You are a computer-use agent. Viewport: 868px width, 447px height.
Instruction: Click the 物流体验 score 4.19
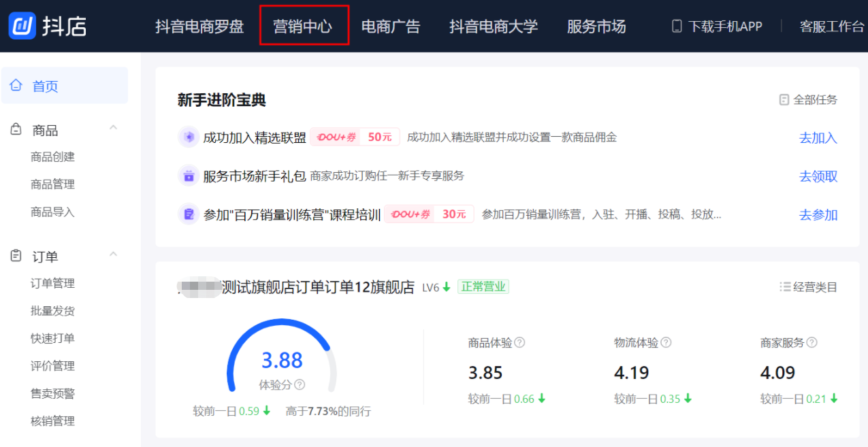coord(632,373)
